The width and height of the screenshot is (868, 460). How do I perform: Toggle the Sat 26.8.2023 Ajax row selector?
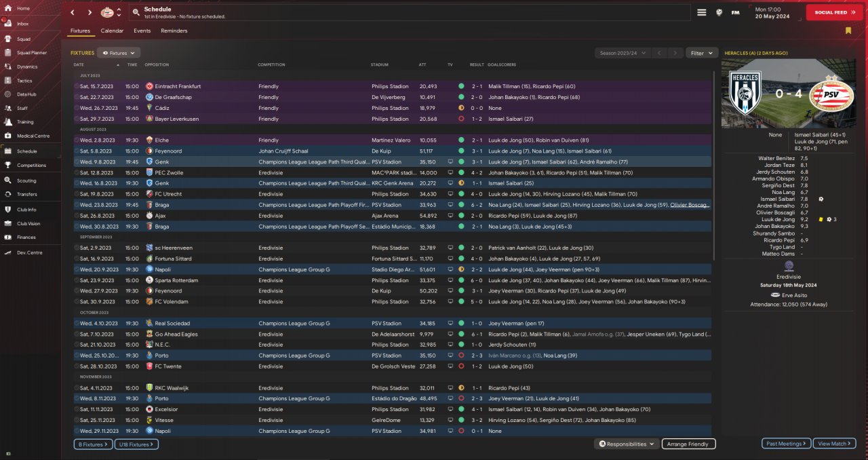tap(77, 216)
